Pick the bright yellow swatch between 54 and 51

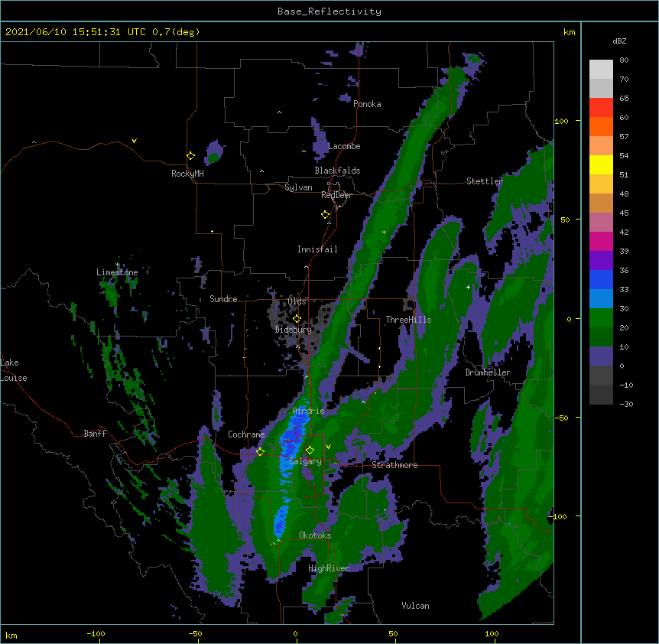pyautogui.click(x=601, y=164)
